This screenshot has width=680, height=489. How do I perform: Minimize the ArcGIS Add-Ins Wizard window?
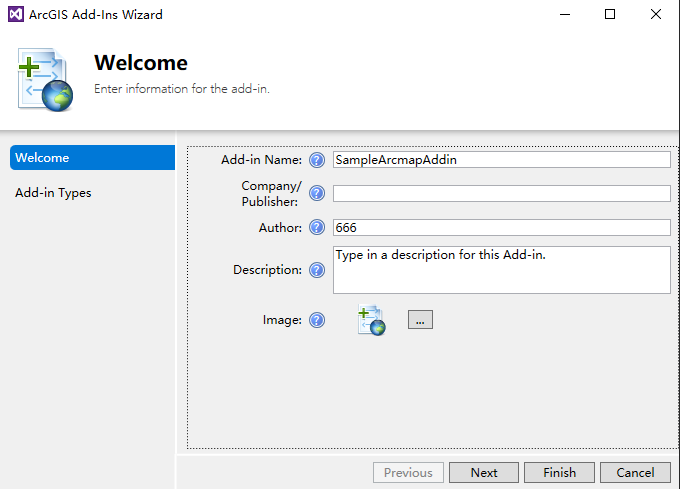tap(565, 14)
